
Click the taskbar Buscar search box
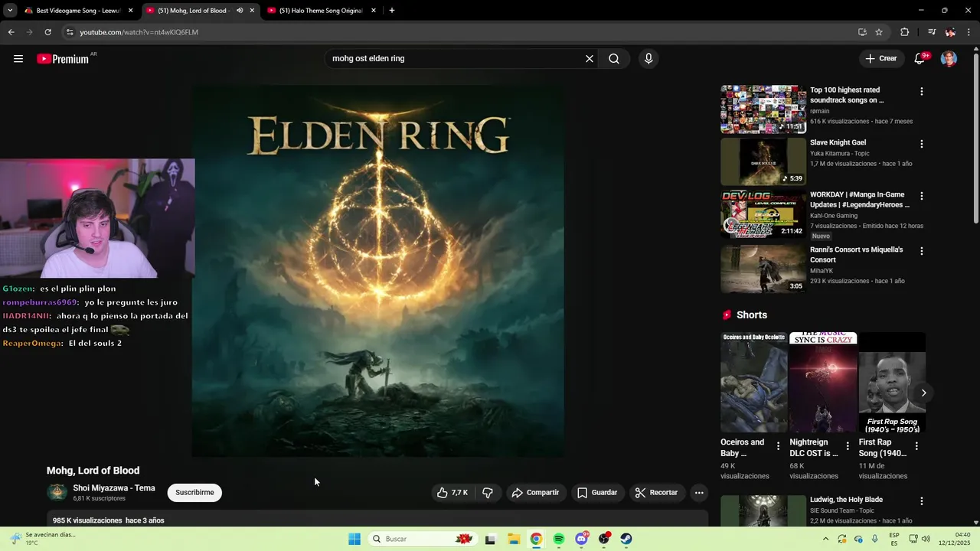click(423, 539)
